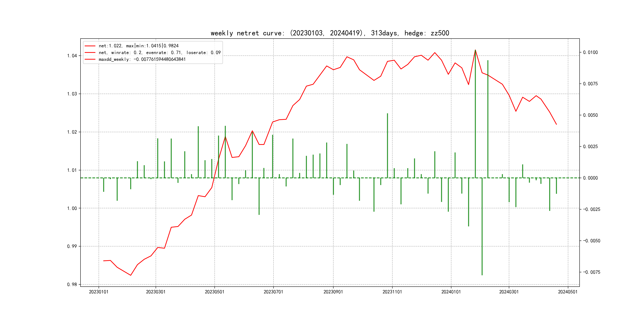This screenshot has height=322, width=644.
Task: Click the 0.0000 right axis tick label
Action: [x=590, y=178]
